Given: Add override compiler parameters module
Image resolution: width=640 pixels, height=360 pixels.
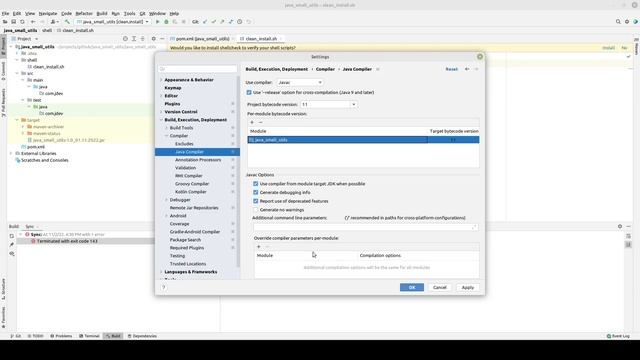Looking at the screenshot, I should tap(258, 247).
